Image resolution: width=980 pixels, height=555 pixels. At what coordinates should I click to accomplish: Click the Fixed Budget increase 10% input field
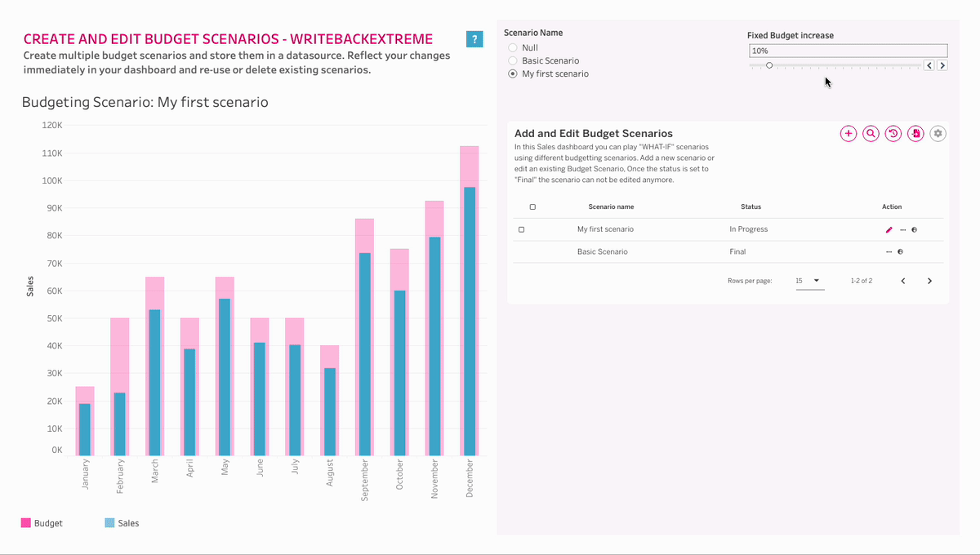(848, 51)
